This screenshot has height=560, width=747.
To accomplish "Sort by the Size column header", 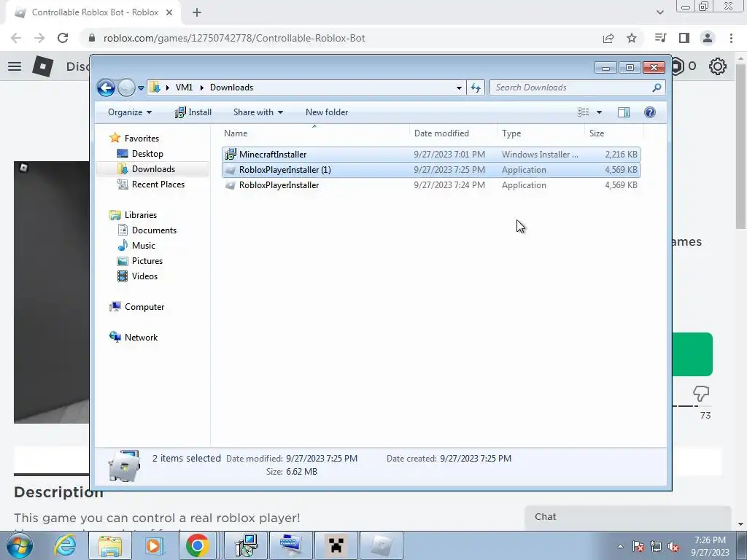I will (x=597, y=133).
